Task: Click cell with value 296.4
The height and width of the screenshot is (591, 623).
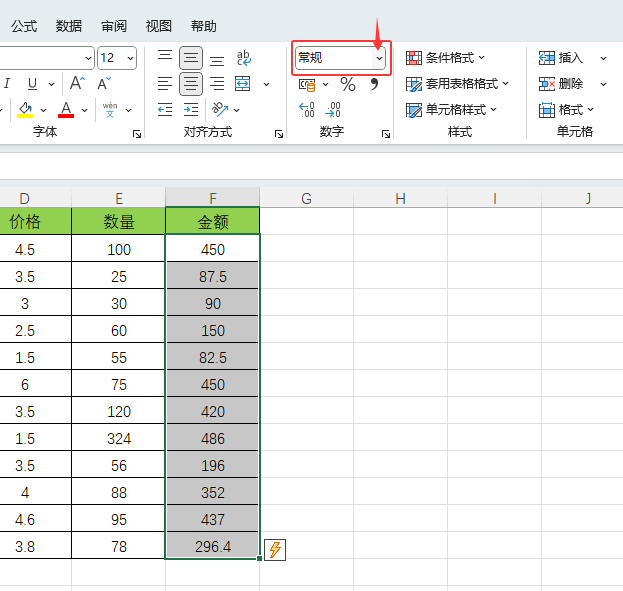Action: pos(213,546)
